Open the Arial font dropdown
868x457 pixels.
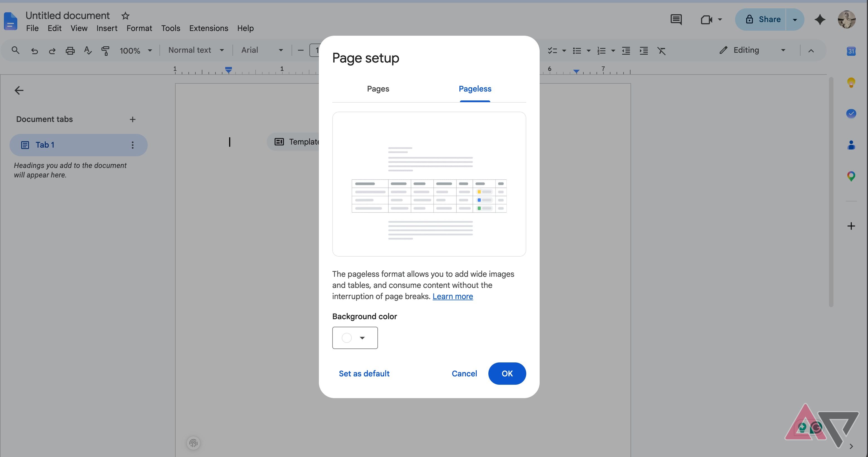point(262,50)
